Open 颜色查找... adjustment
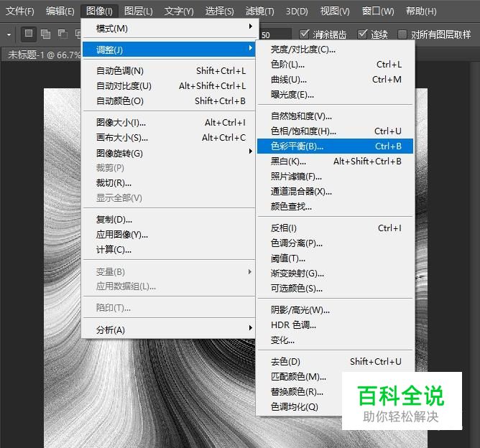This screenshot has width=480, height=448. (x=335, y=207)
